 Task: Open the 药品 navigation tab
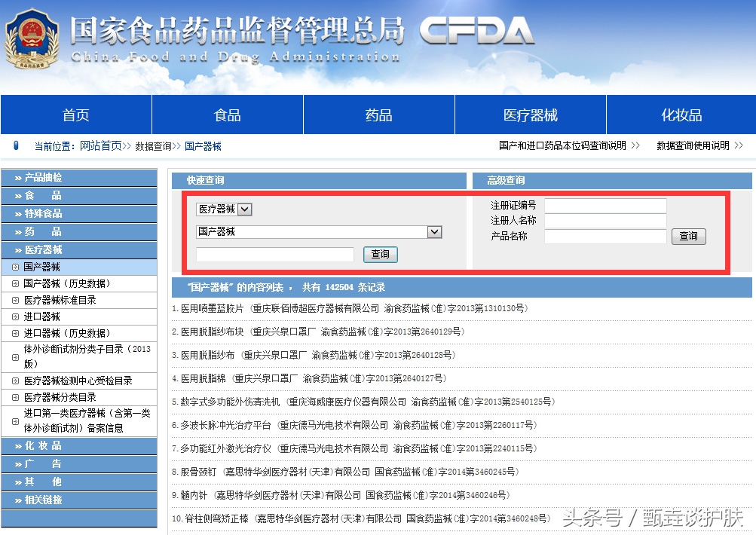coord(379,115)
